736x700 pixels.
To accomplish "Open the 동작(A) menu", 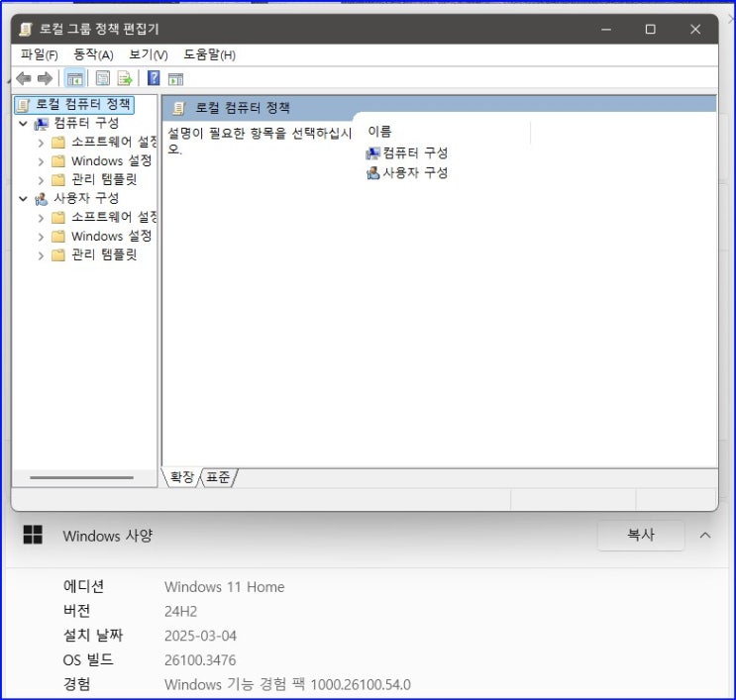I will click(x=93, y=54).
